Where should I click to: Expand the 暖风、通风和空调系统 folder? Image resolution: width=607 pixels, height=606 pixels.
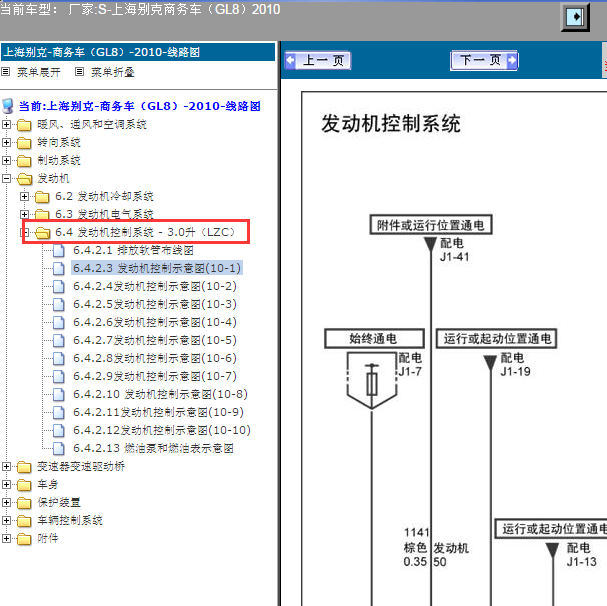coord(6,124)
